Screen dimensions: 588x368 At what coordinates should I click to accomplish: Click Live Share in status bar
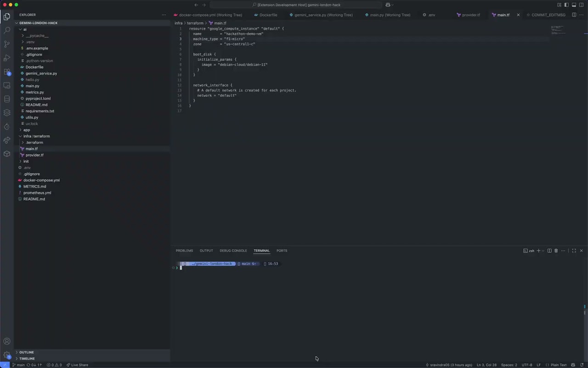(77, 365)
